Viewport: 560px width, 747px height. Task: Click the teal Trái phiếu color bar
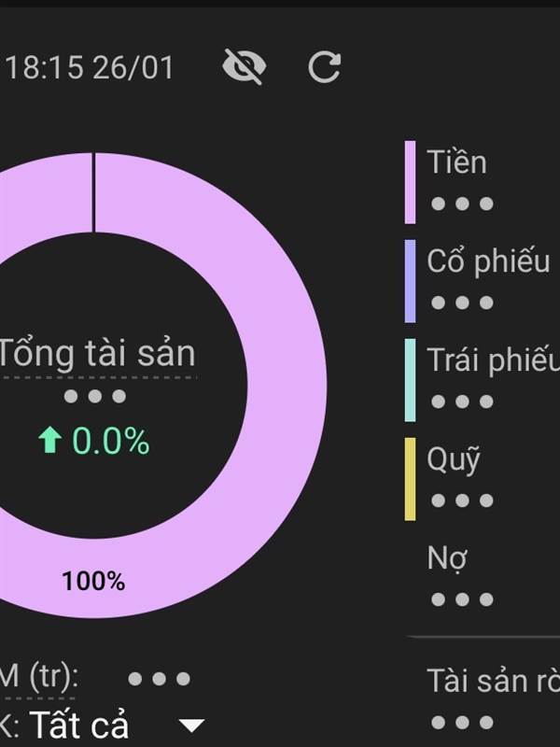pos(410,380)
